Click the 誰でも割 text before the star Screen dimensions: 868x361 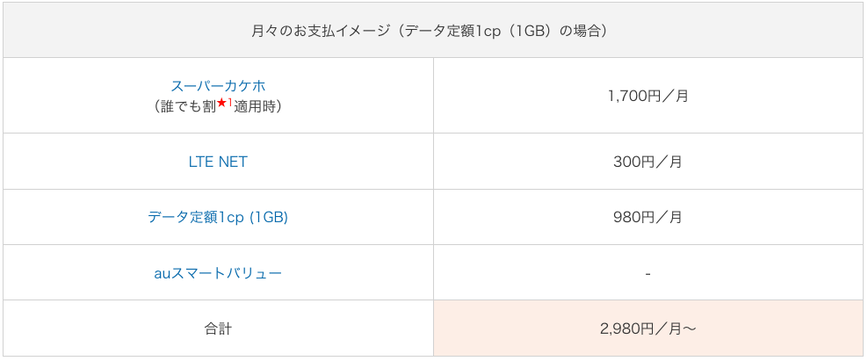click(x=188, y=107)
